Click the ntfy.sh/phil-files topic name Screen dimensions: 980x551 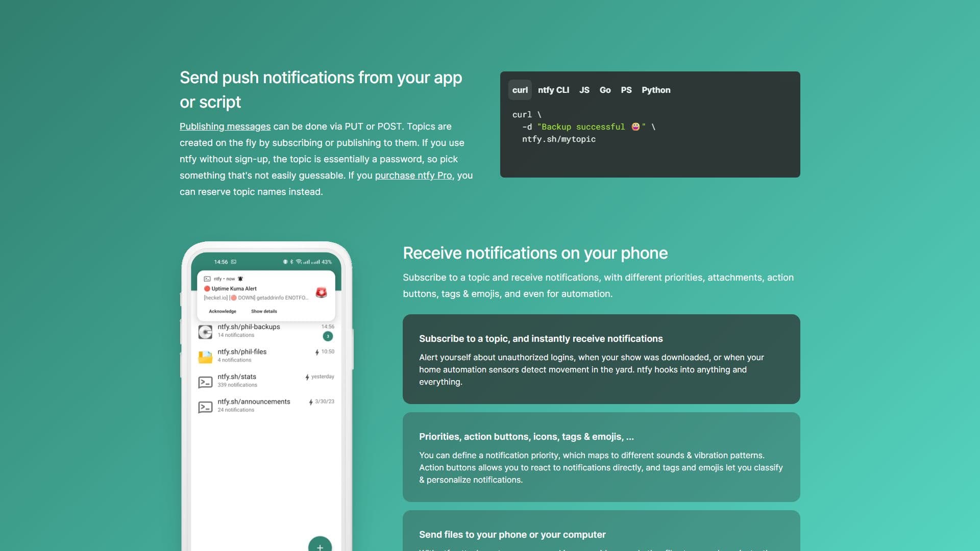242,352
